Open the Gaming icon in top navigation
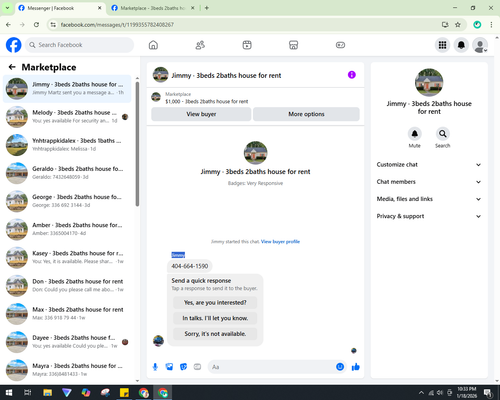The height and width of the screenshot is (400, 500). pos(340,45)
